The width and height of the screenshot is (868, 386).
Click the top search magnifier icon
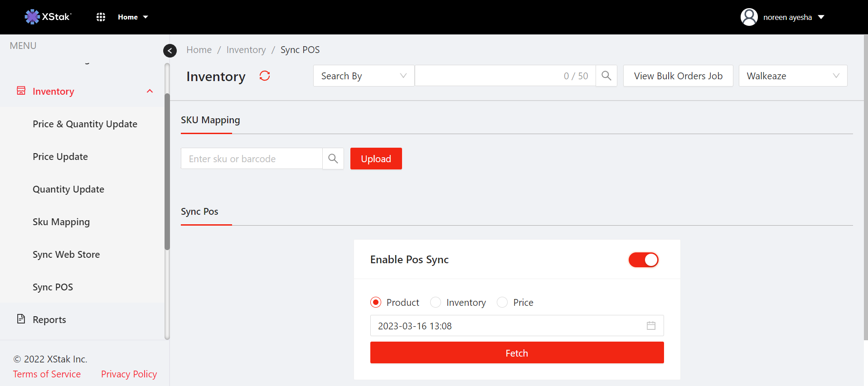[606, 76]
